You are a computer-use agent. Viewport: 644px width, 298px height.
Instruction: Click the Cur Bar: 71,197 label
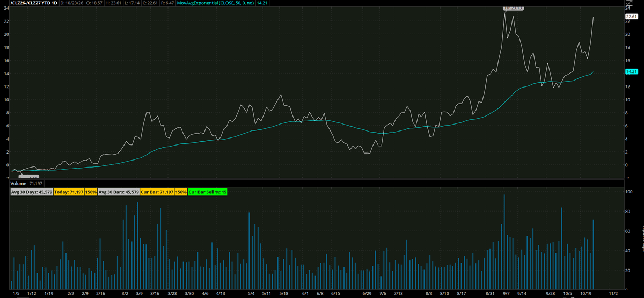pyautogui.click(x=157, y=192)
